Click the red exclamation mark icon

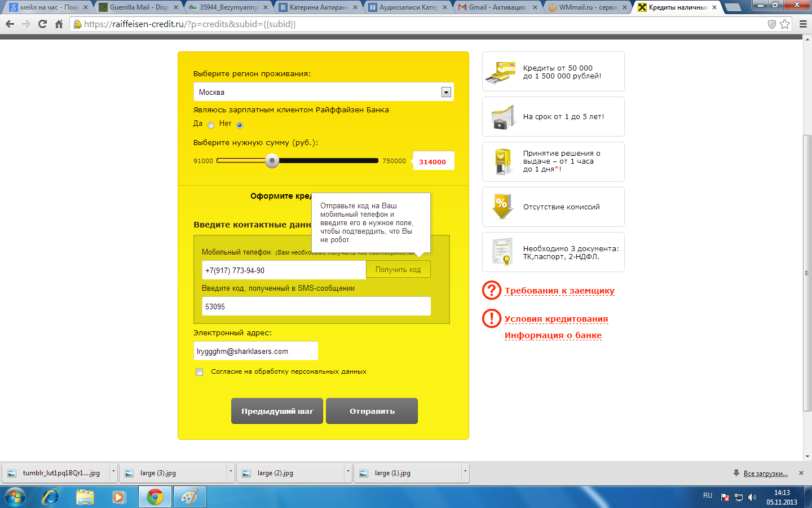click(492, 318)
